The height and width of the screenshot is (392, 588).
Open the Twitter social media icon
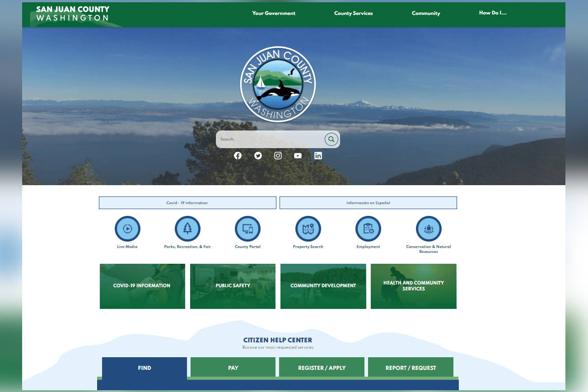(x=258, y=155)
